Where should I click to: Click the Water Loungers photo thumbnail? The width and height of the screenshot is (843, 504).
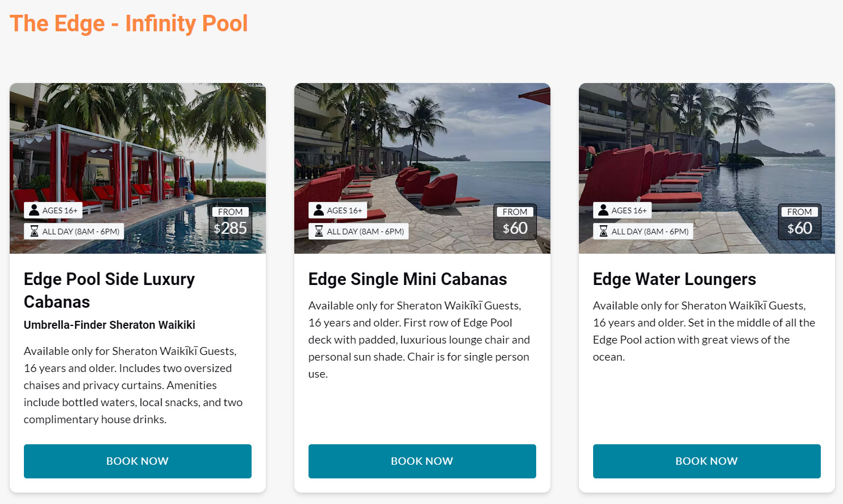[x=706, y=148]
